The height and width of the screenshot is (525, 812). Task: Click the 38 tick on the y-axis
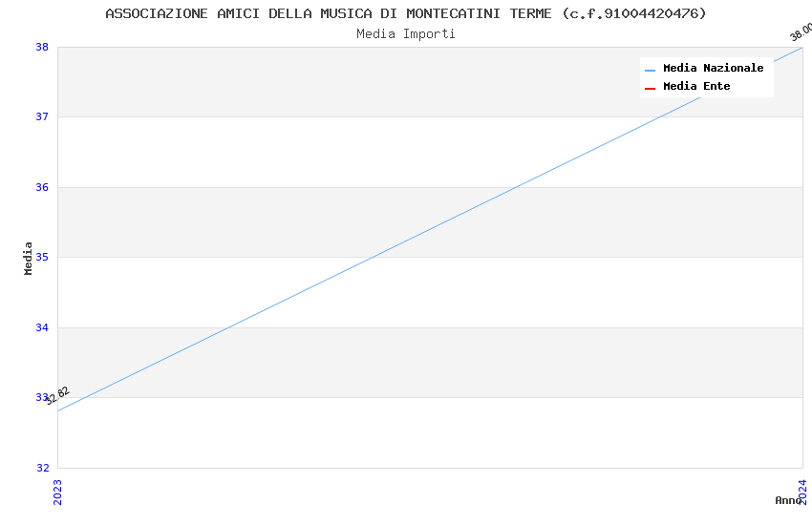point(42,47)
